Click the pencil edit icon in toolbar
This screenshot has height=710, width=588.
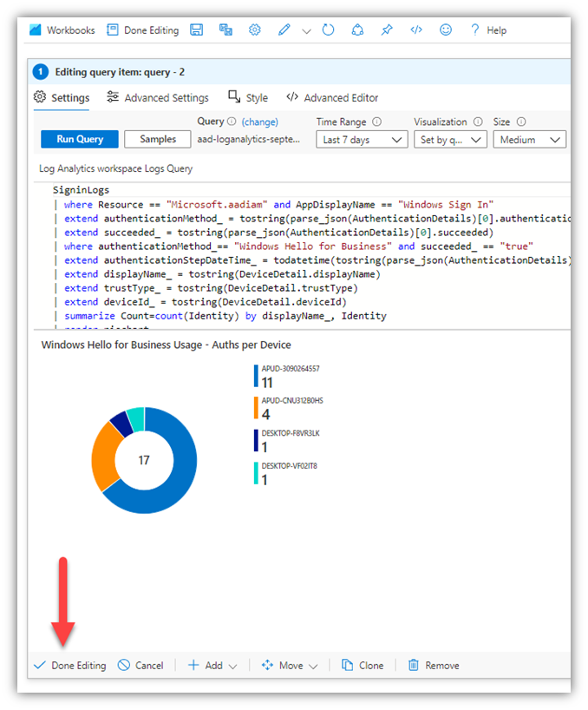[284, 30]
